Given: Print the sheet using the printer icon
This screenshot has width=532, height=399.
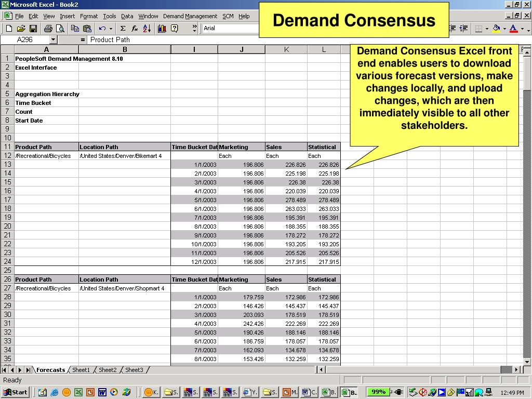Looking at the screenshot, I should pos(48,29).
